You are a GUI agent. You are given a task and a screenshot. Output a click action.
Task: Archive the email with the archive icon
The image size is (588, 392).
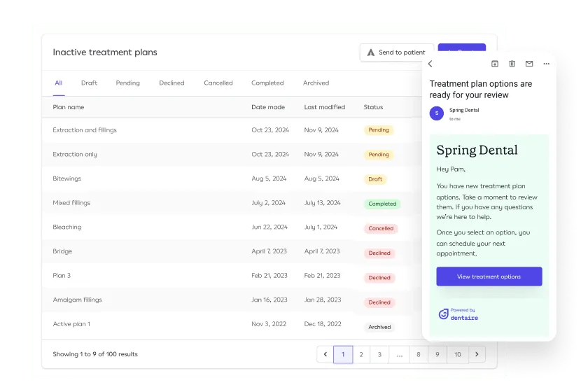click(494, 64)
